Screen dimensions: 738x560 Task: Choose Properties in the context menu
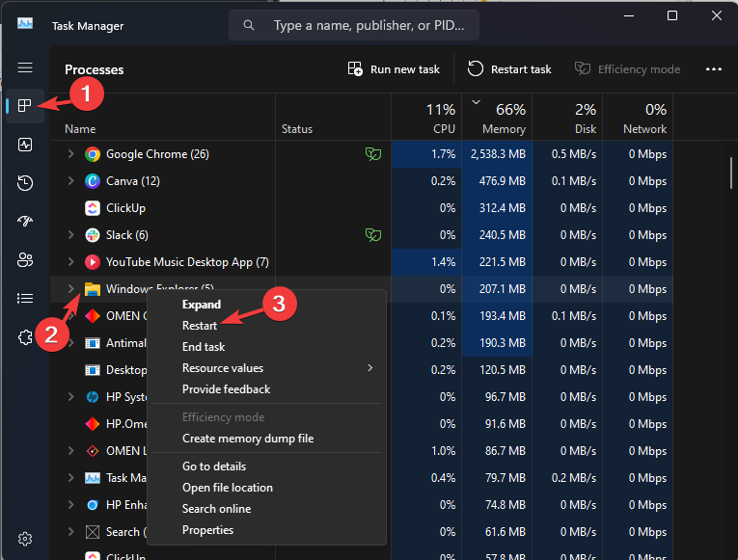(266, 530)
